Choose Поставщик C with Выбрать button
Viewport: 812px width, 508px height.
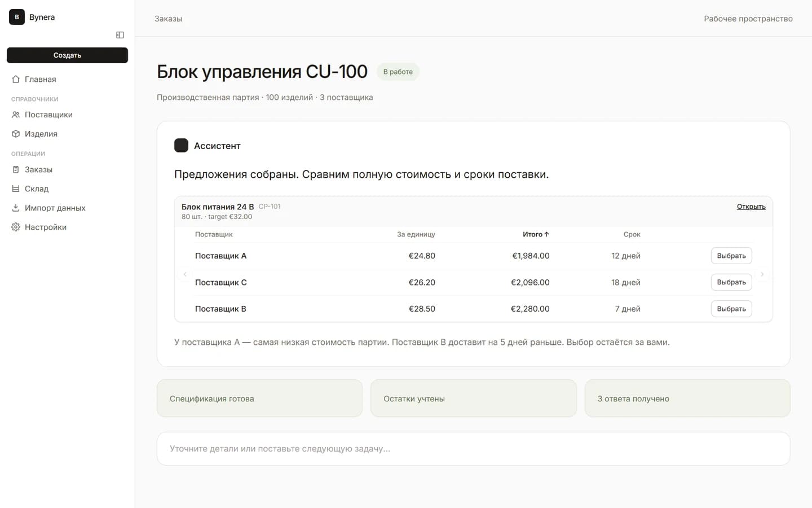point(731,282)
